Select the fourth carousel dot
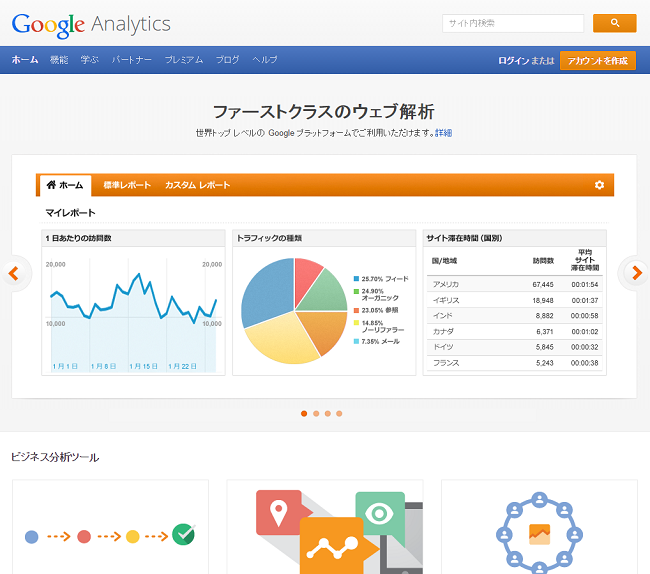Image resolution: width=650 pixels, height=574 pixels. 339,414
